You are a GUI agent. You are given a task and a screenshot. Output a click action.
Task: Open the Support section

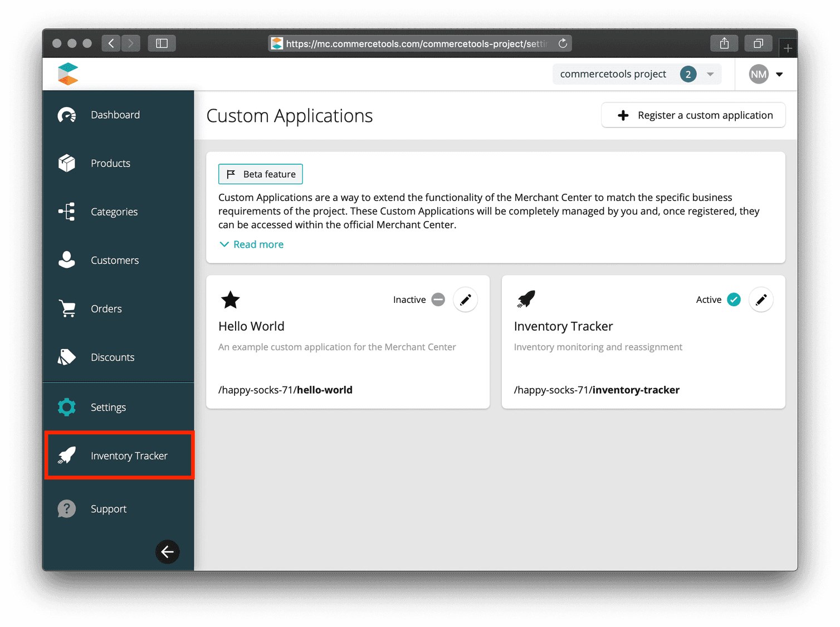pyautogui.click(x=109, y=508)
